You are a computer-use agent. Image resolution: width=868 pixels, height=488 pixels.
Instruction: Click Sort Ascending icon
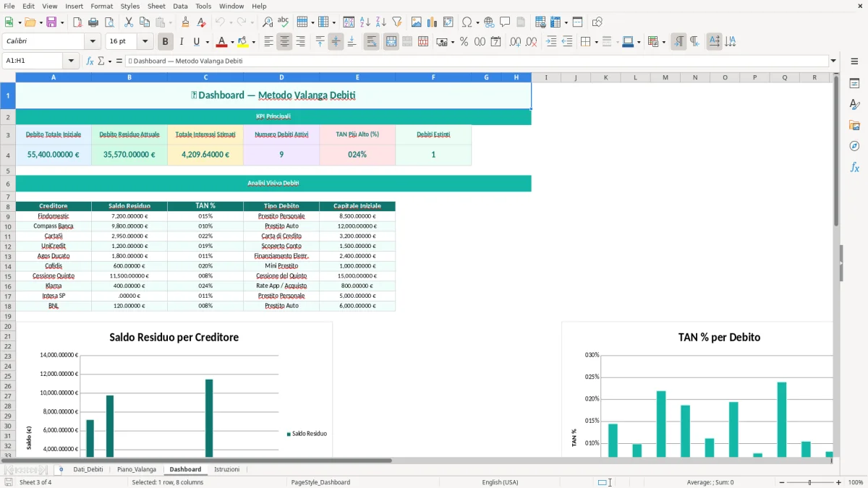coord(365,22)
